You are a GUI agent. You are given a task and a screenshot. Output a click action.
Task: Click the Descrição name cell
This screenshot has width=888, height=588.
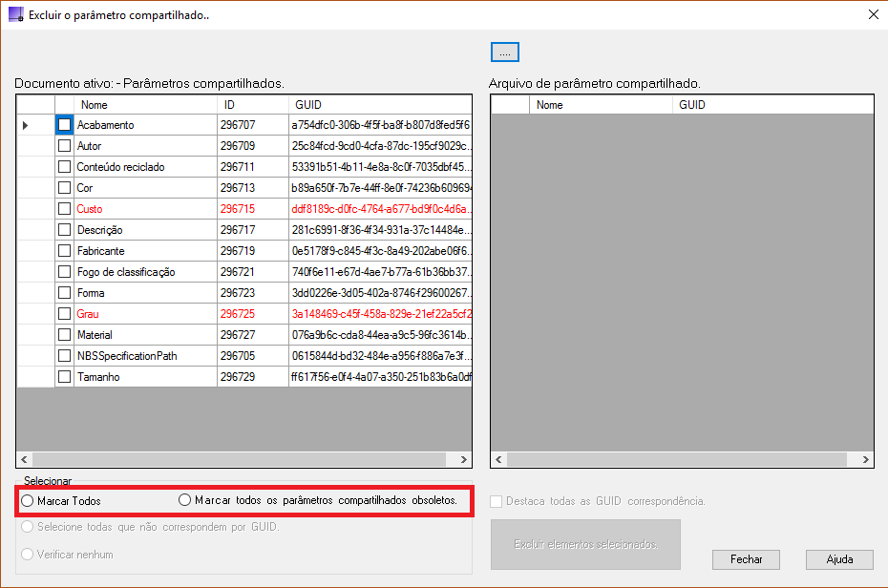(145, 229)
